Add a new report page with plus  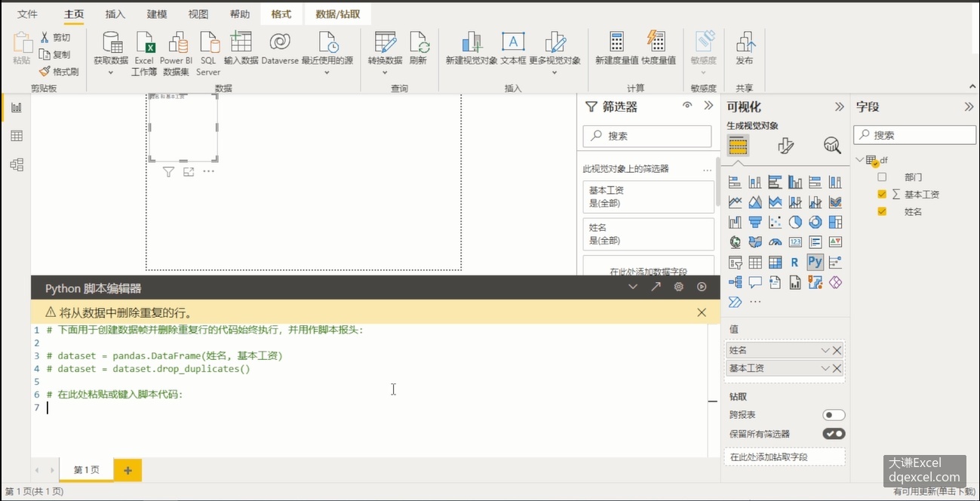click(x=127, y=470)
